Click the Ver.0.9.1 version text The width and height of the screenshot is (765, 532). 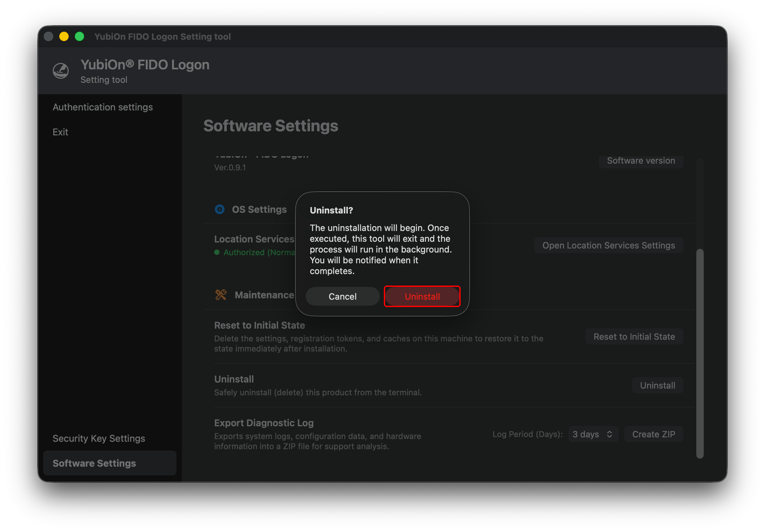[x=230, y=168]
